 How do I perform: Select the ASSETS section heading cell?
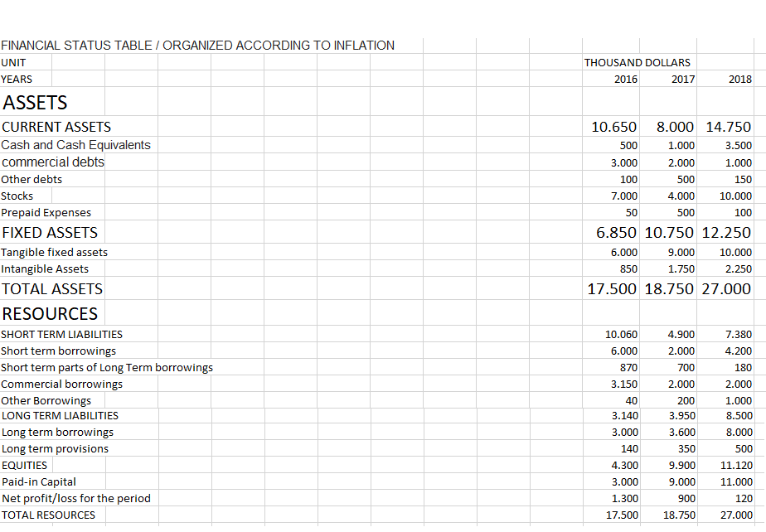34,102
